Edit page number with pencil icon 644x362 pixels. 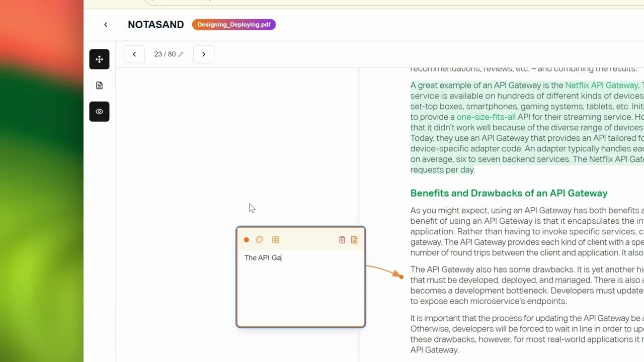[181, 54]
